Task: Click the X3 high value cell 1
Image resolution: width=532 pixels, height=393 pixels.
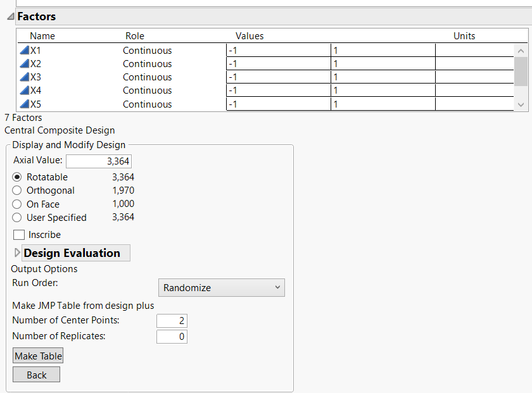Action: tap(383, 77)
